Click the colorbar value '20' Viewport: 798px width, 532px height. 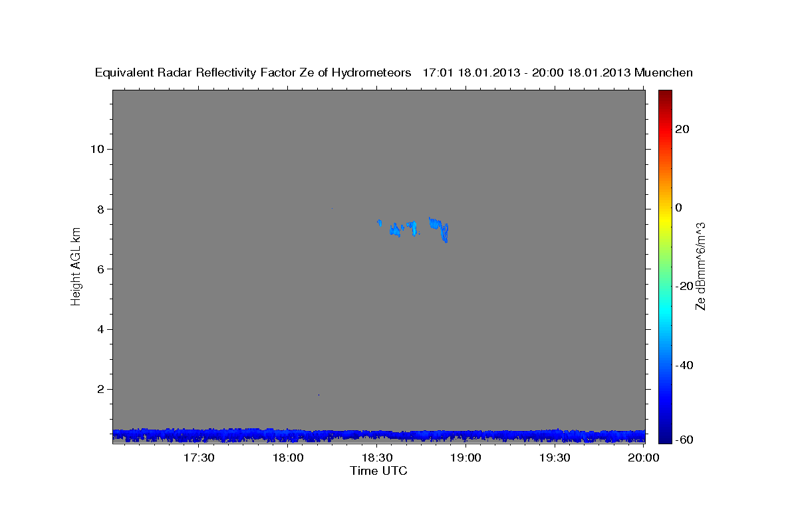click(682, 129)
